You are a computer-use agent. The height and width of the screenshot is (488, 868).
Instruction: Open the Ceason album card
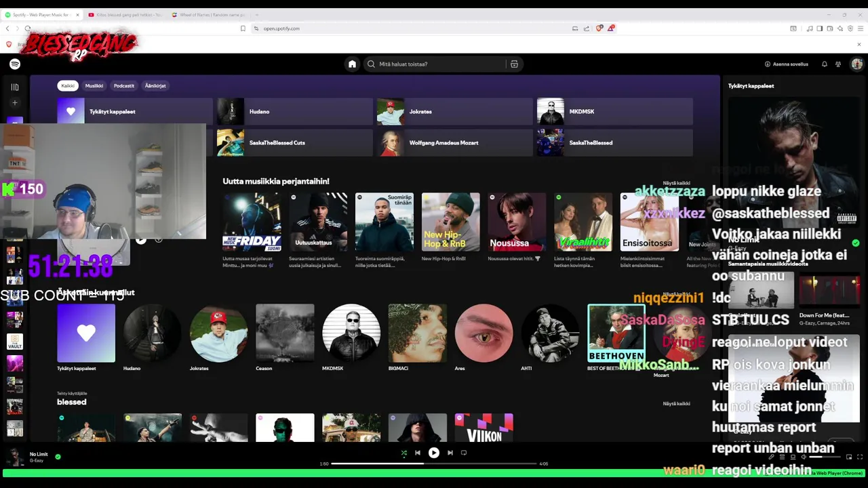pyautogui.click(x=285, y=333)
